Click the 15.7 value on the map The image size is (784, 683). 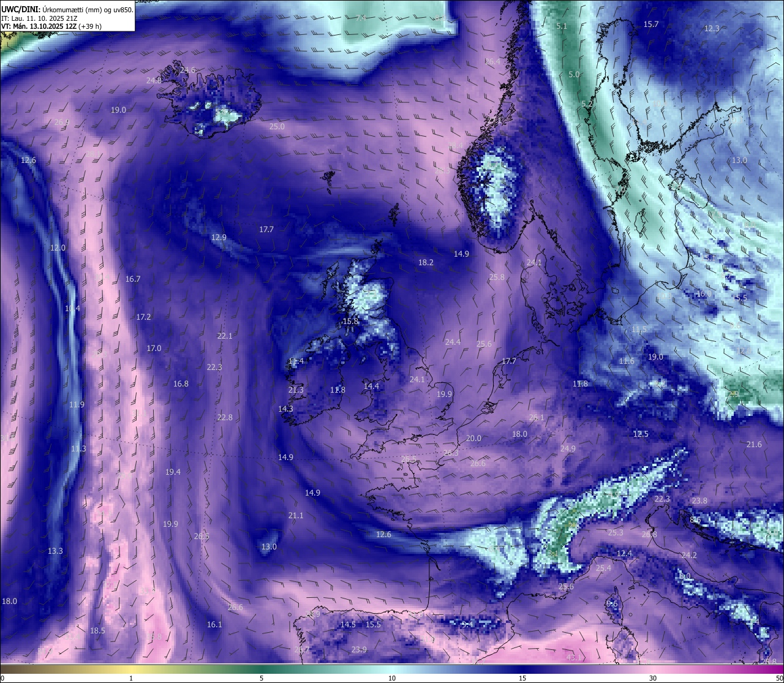pyautogui.click(x=651, y=25)
